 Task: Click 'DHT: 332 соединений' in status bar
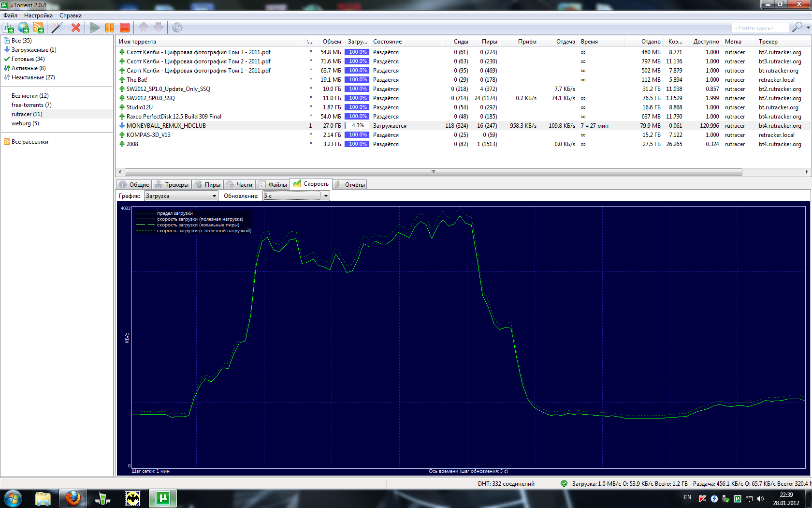tap(506, 483)
